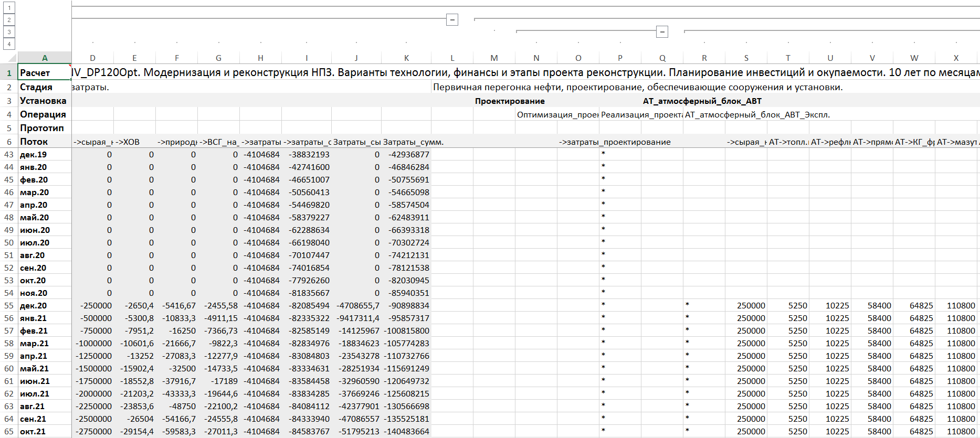Select column S header

[746, 58]
